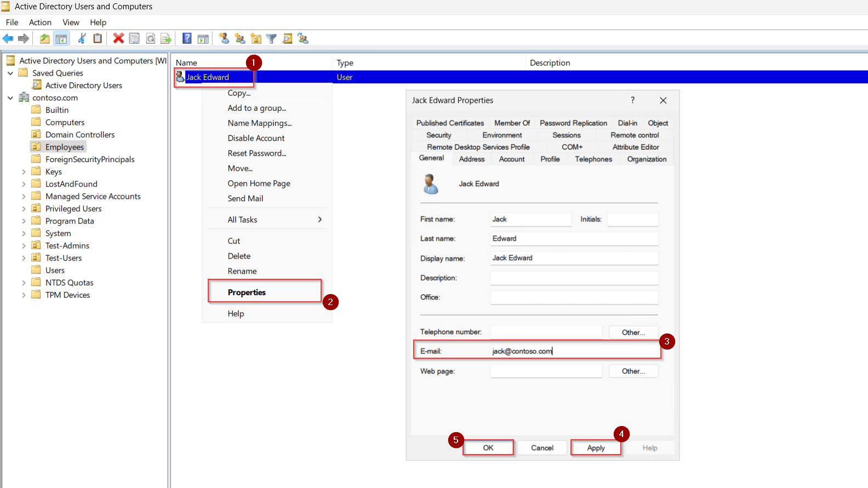This screenshot has width=868, height=488.
Task: Click Other button next to Telephone number
Action: (633, 332)
